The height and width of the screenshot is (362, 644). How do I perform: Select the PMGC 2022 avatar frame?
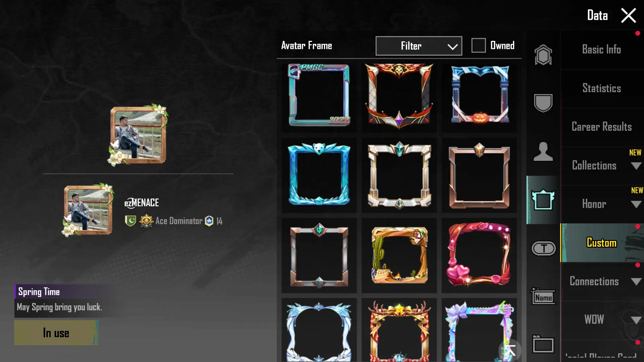(319, 95)
